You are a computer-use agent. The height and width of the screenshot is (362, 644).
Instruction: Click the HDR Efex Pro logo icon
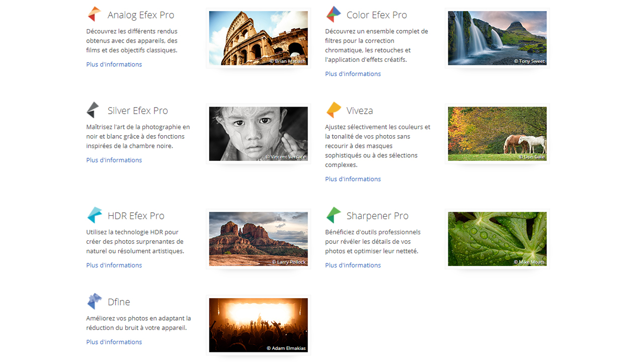coord(95,215)
